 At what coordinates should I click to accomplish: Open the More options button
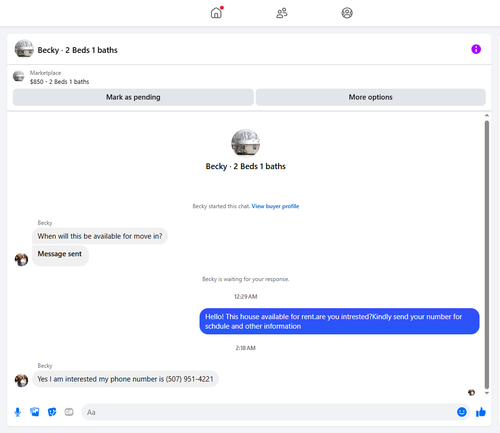click(x=371, y=97)
